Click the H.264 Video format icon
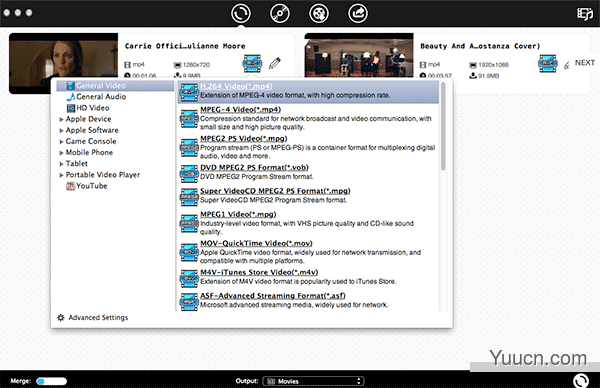Screen dimensions: 600x388 pyautogui.click(x=189, y=92)
